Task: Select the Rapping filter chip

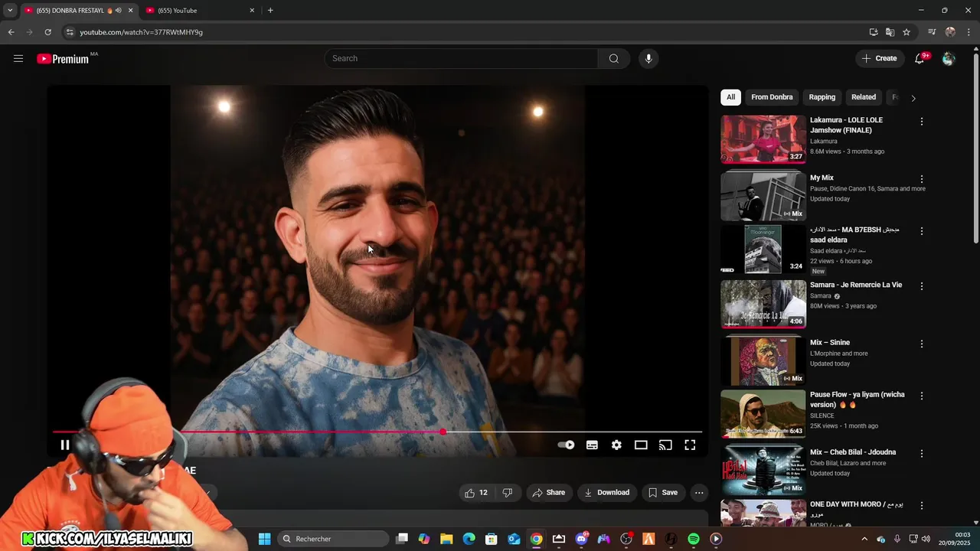Action: click(x=822, y=97)
